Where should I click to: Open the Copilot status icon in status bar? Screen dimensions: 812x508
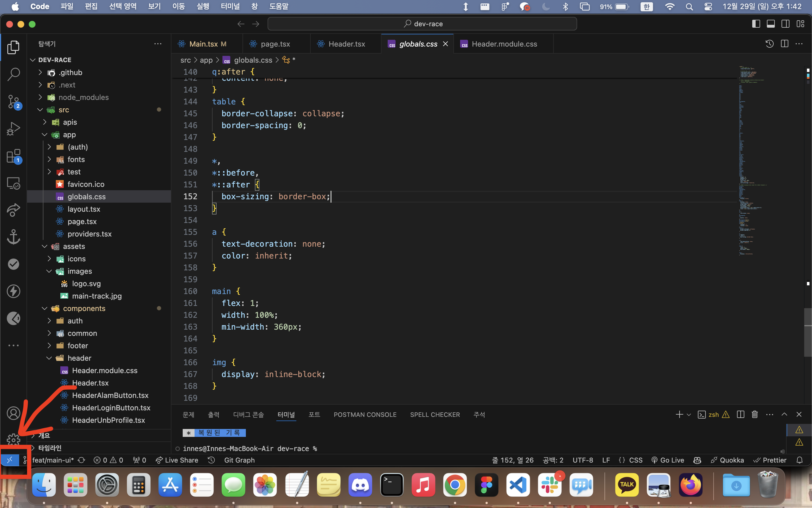click(697, 460)
